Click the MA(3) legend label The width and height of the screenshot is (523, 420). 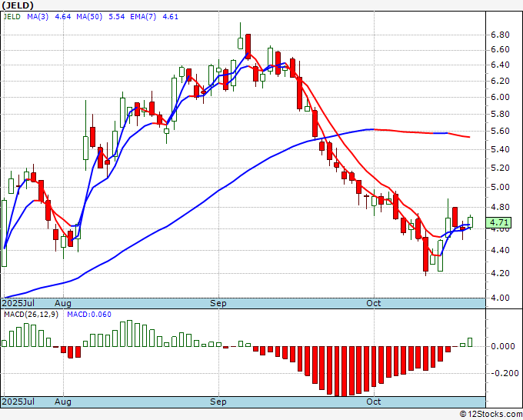coord(38,17)
